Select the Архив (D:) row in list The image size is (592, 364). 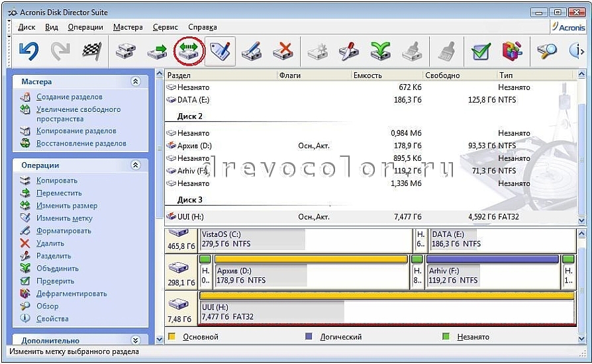[370, 146]
